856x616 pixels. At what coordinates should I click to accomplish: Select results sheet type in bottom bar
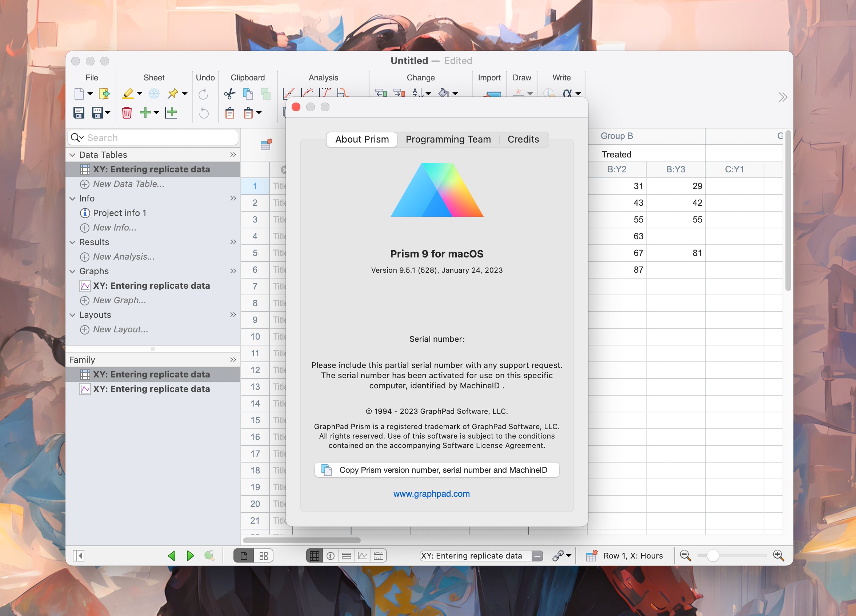[x=347, y=556]
